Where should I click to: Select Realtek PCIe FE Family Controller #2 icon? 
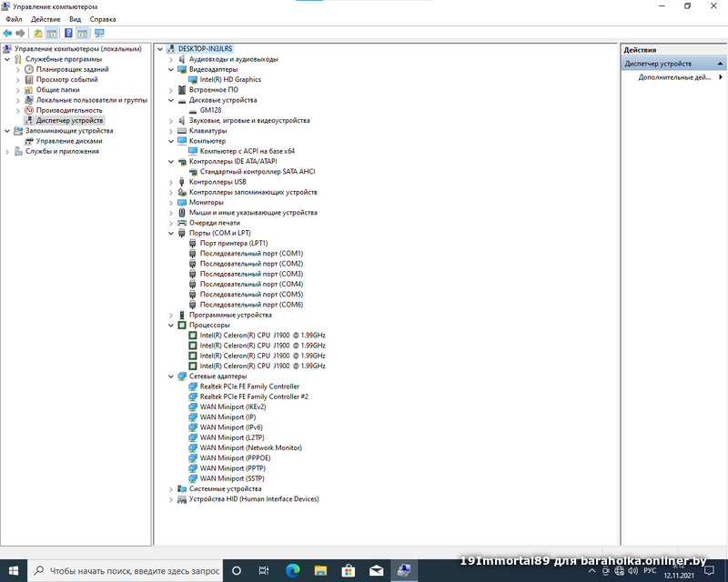[193, 396]
